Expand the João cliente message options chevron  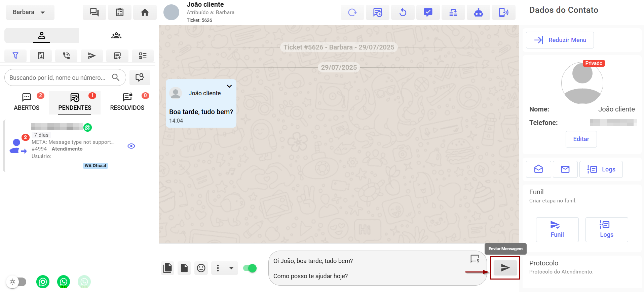[x=229, y=86]
